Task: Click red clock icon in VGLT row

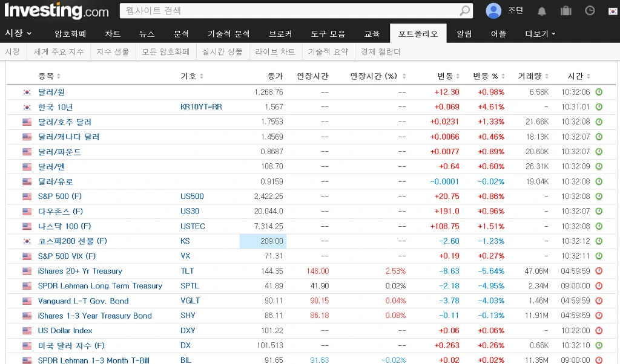Action: coord(599,301)
